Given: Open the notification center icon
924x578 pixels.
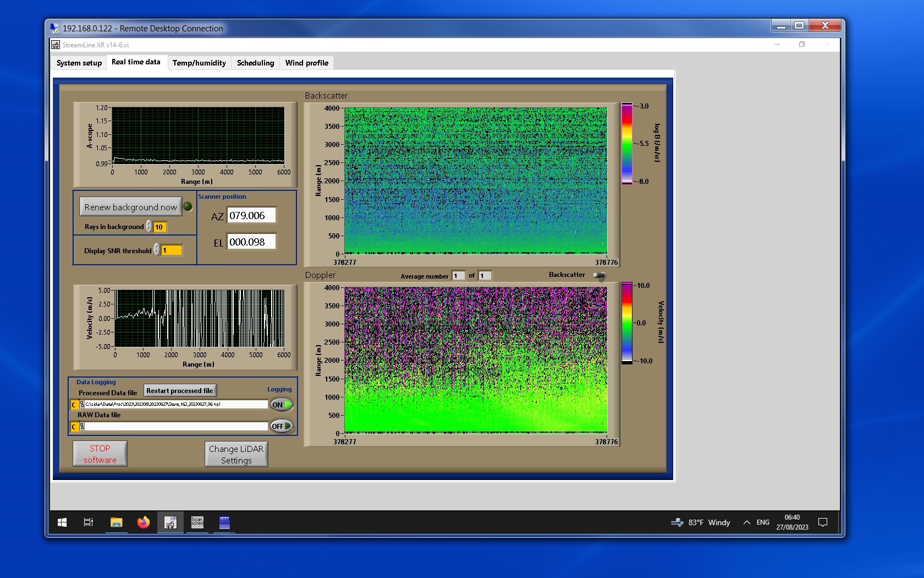Looking at the screenshot, I should (823, 522).
